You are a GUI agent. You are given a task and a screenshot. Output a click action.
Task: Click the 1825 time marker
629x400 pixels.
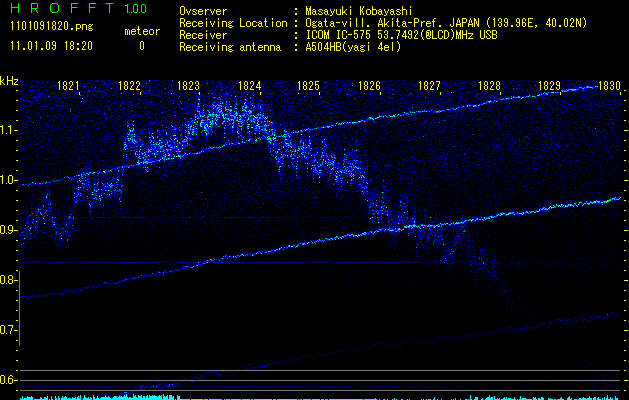click(x=308, y=86)
